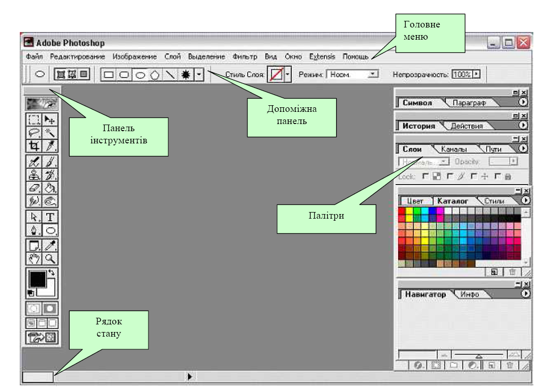Select the Paint Bucket tool
This screenshot has height=392, width=543.
click(x=50, y=188)
